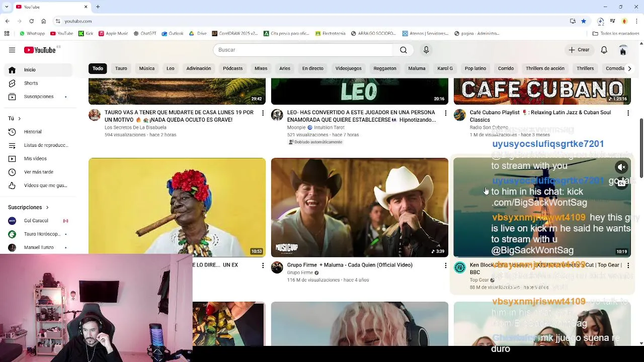The height and width of the screenshot is (362, 644).
Task: Select the Karol G filter chip
Action: click(445, 68)
